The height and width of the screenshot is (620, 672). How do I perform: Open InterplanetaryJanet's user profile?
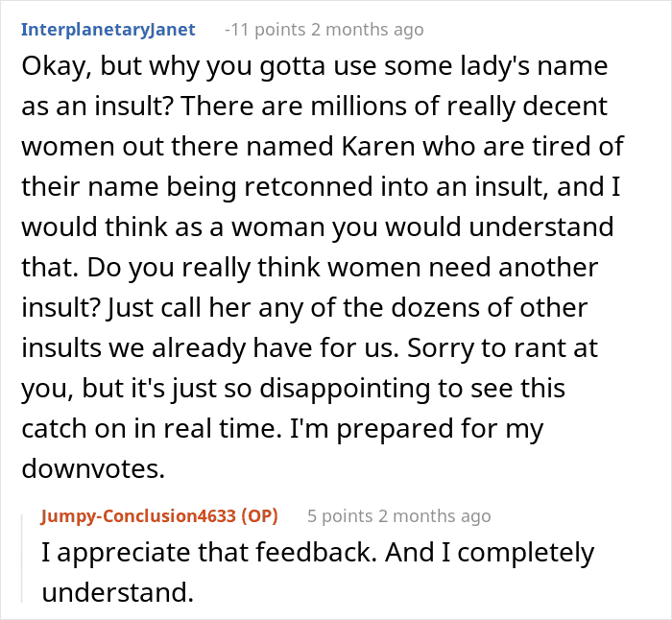[108, 30]
